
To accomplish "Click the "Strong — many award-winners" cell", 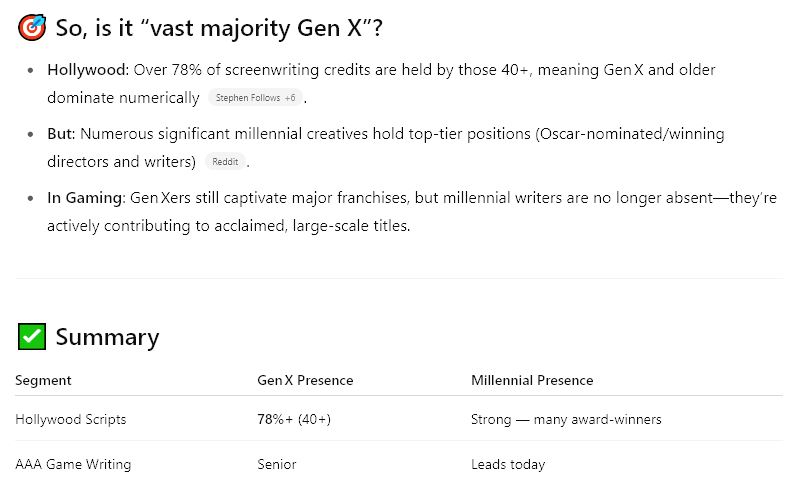I will tap(566, 419).
